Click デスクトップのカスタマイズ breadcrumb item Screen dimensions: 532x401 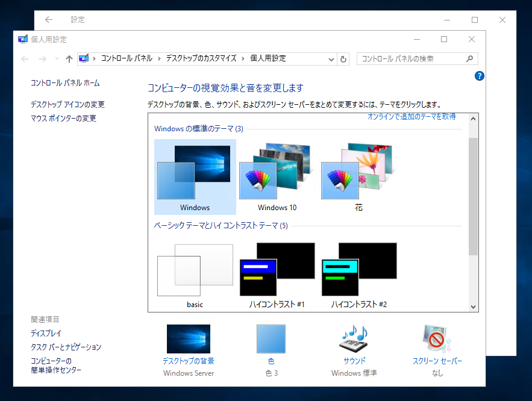coord(201,58)
